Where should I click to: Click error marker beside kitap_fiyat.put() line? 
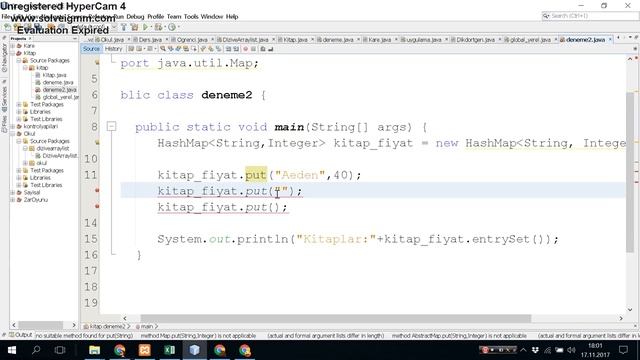[x=97, y=206]
